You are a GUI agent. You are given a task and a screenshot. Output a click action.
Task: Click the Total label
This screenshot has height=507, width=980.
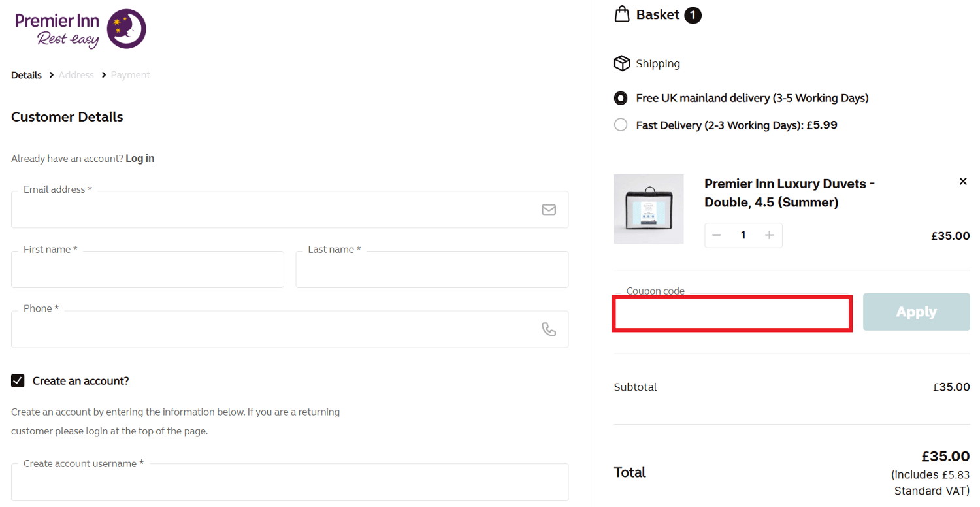pyautogui.click(x=630, y=472)
